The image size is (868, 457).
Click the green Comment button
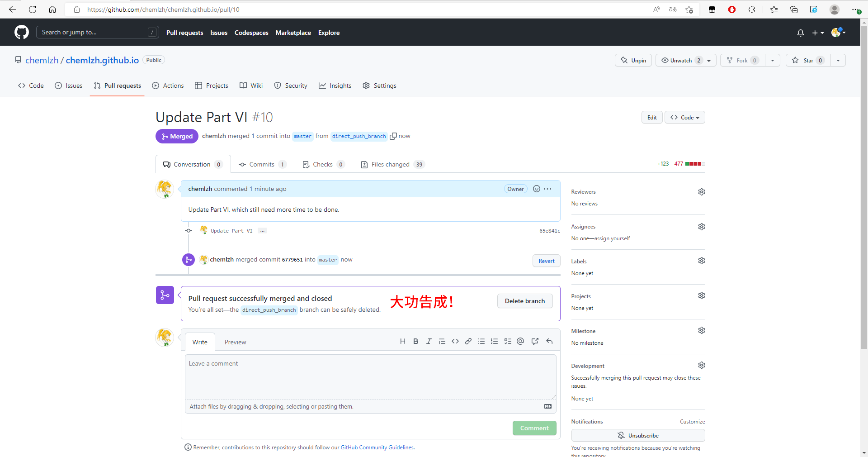[534, 428]
